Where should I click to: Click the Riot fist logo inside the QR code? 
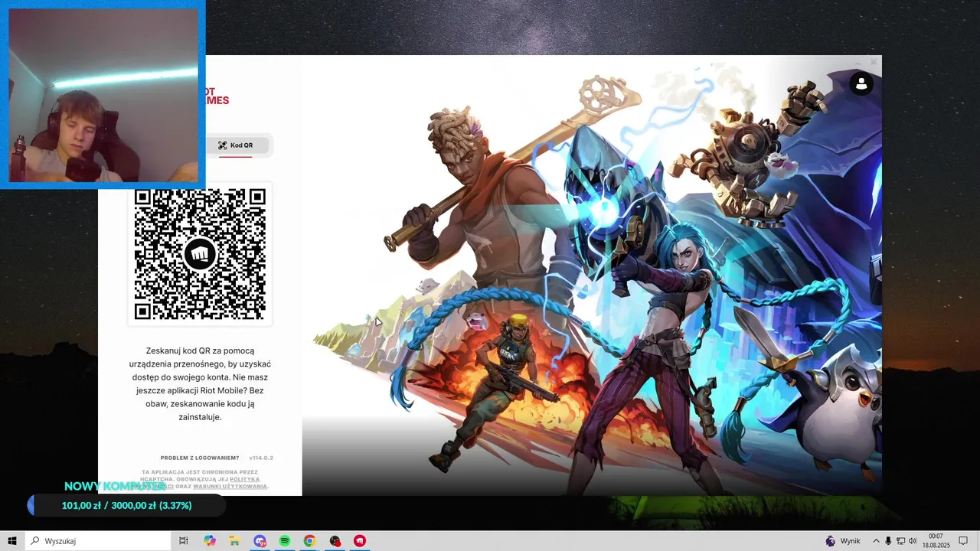(x=200, y=254)
